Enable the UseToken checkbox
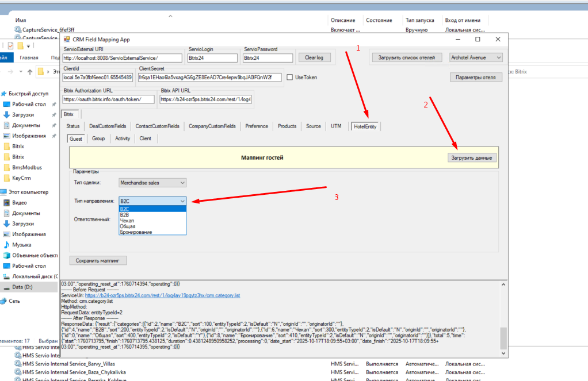This screenshot has width=588, height=381. pos(291,78)
